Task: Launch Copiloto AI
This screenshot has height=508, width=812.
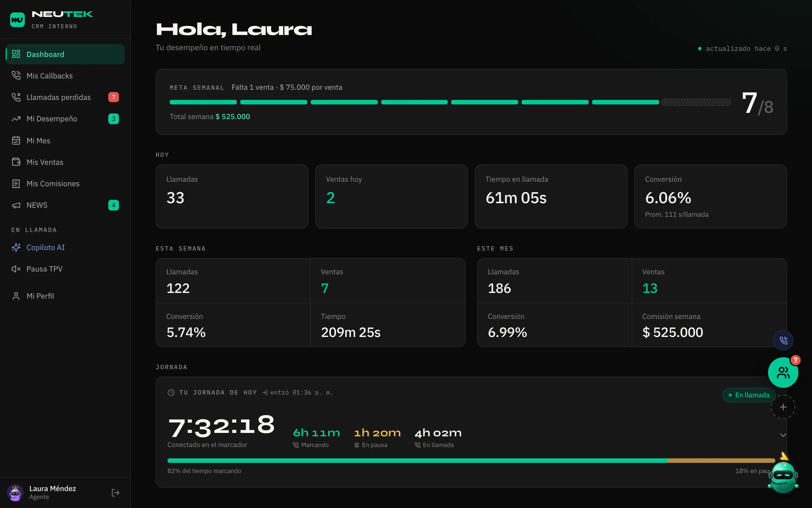Action: click(x=65, y=247)
